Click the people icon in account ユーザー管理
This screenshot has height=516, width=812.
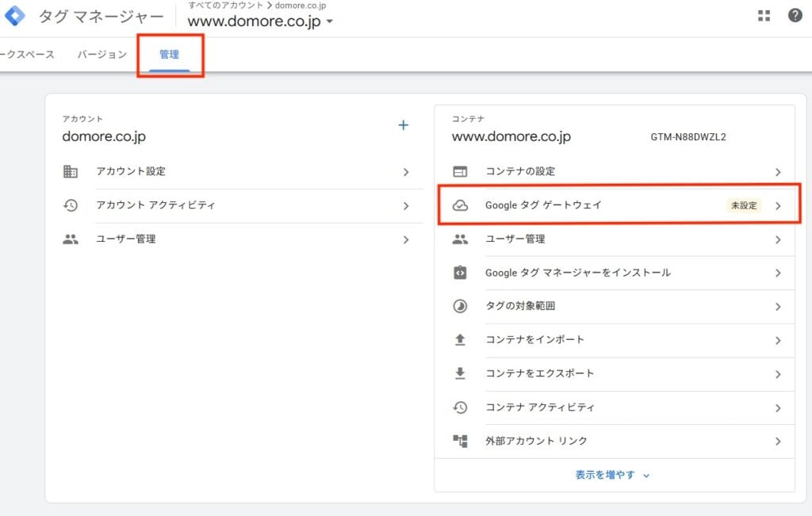(71, 239)
